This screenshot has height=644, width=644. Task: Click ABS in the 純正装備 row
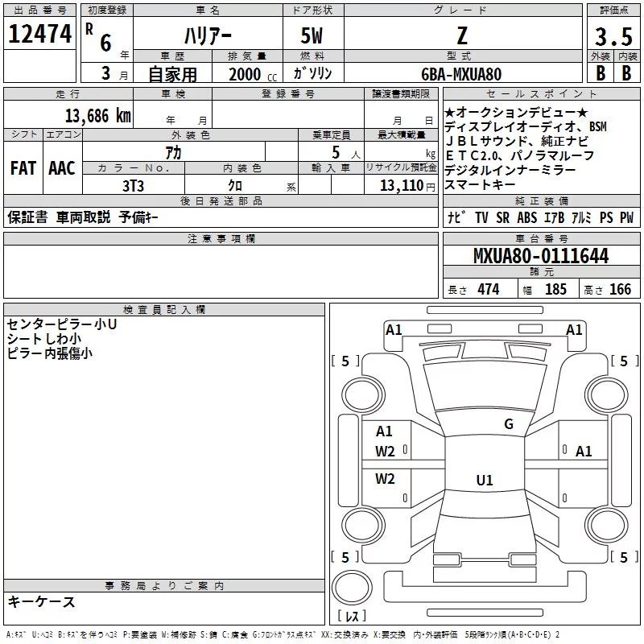tap(527, 217)
